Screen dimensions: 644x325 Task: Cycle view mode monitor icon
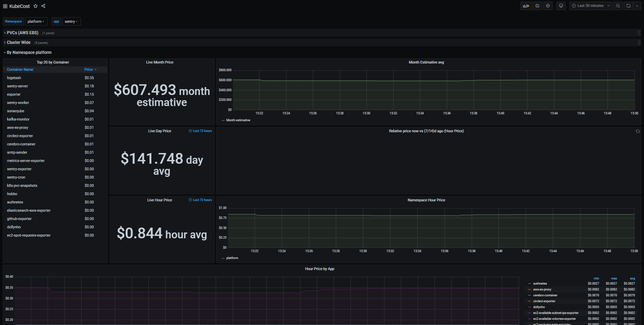coord(561,6)
